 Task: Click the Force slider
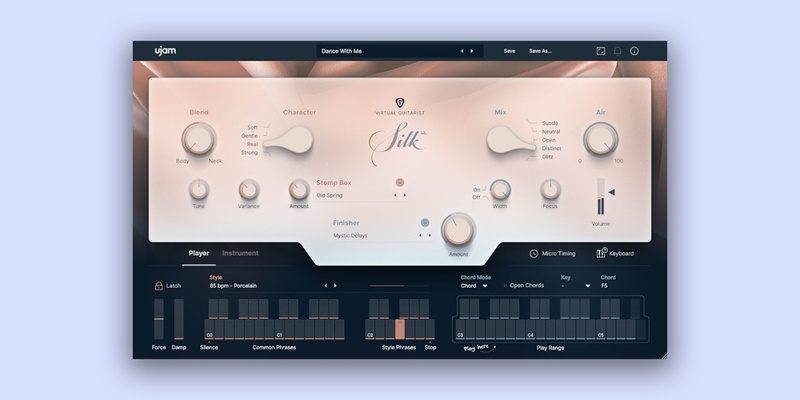pyautogui.click(x=159, y=319)
